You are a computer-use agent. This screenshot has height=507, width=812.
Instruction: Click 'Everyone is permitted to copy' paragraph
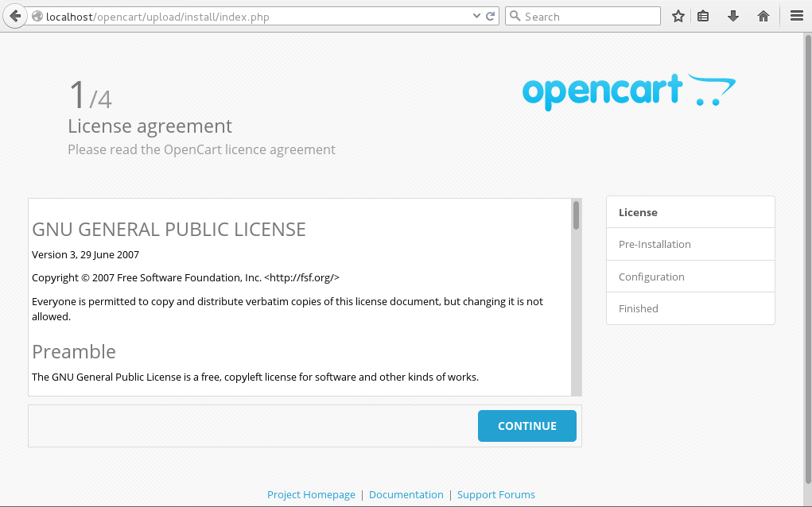(x=287, y=309)
